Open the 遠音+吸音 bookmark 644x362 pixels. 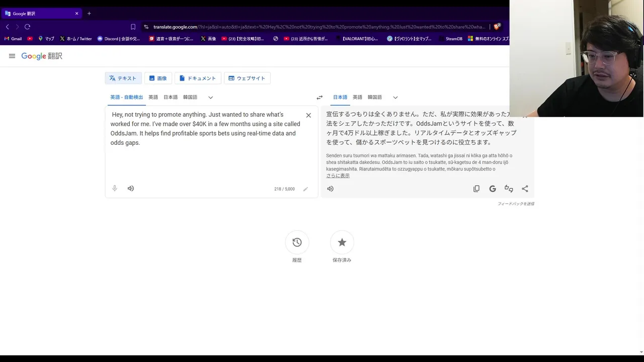click(171, 39)
